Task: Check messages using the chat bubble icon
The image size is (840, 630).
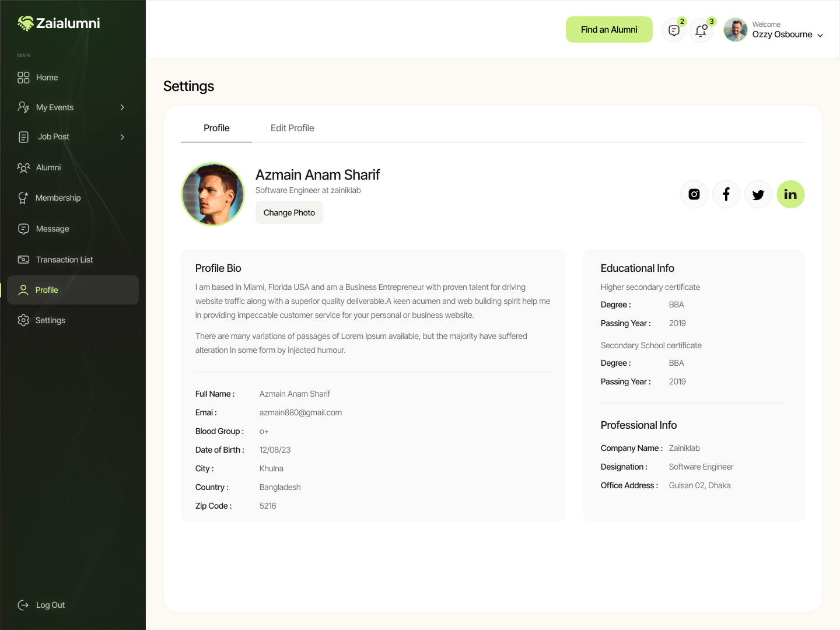Action: [x=673, y=30]
